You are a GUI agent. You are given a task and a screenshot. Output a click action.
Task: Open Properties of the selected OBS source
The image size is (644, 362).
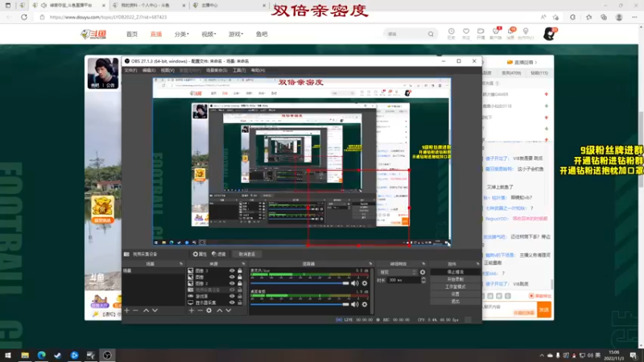click(200, 254)
